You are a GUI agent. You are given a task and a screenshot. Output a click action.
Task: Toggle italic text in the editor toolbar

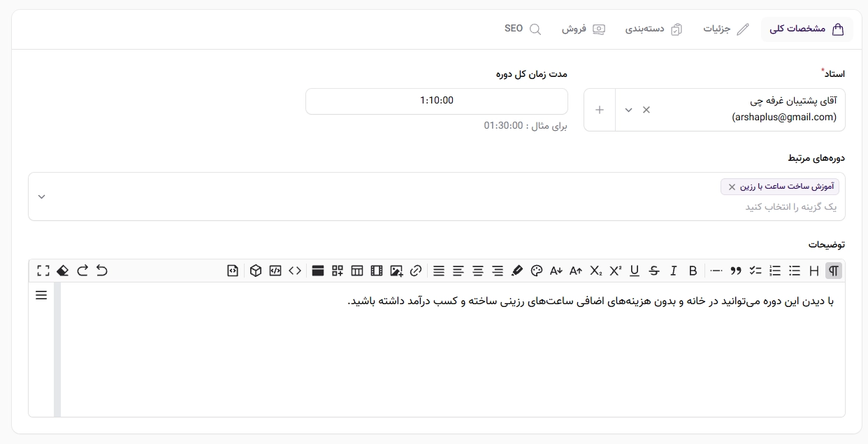674,271
